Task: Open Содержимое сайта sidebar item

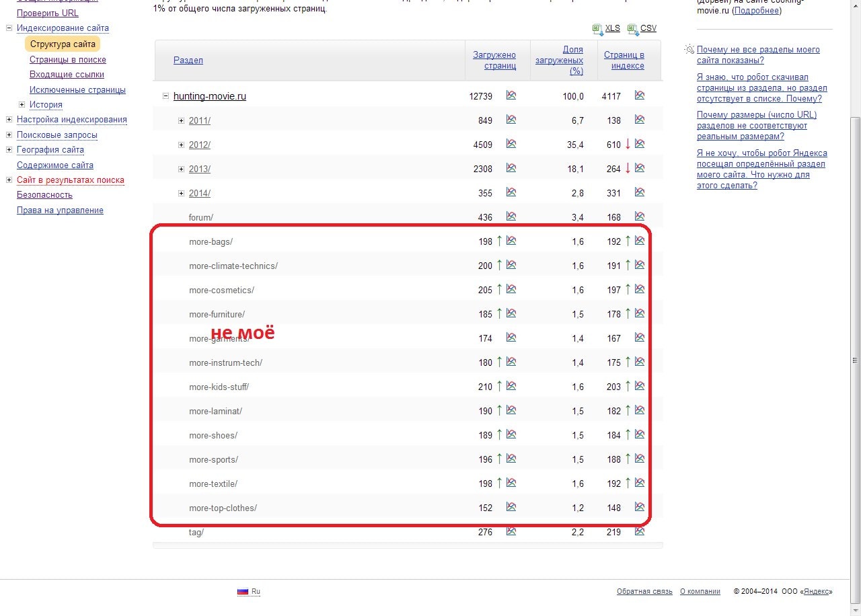Action: point(55,165)
